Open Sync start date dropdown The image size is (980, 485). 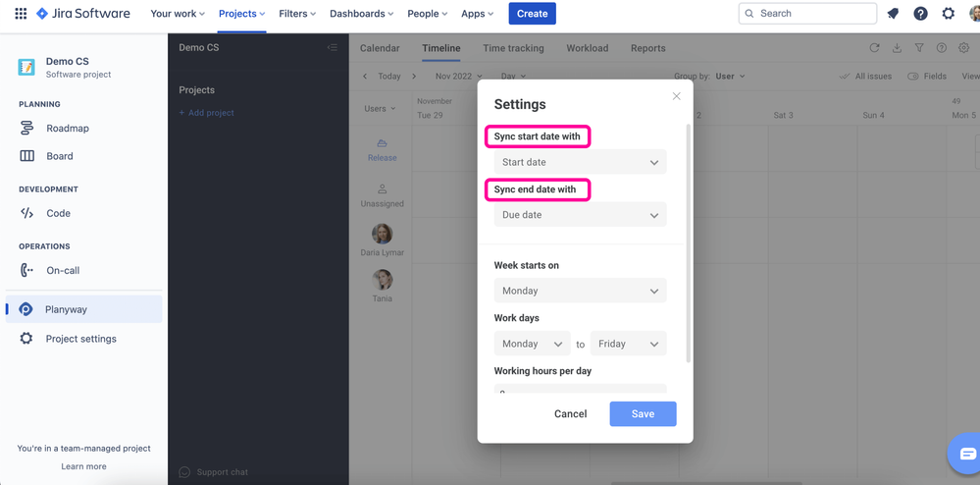[x=580, y=162]
